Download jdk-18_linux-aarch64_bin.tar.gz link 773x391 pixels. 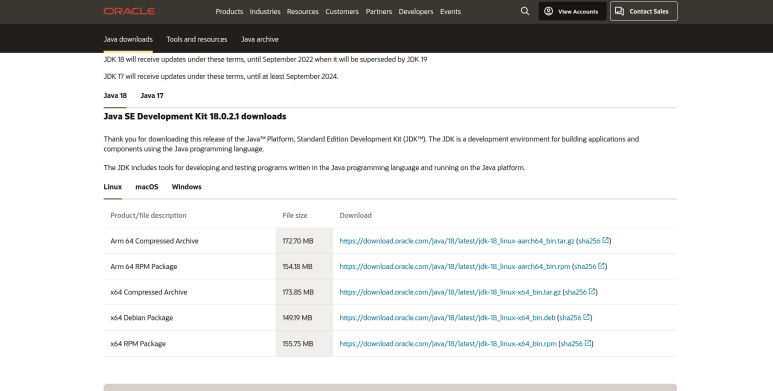pyautogui.click(x=457, y=241)
